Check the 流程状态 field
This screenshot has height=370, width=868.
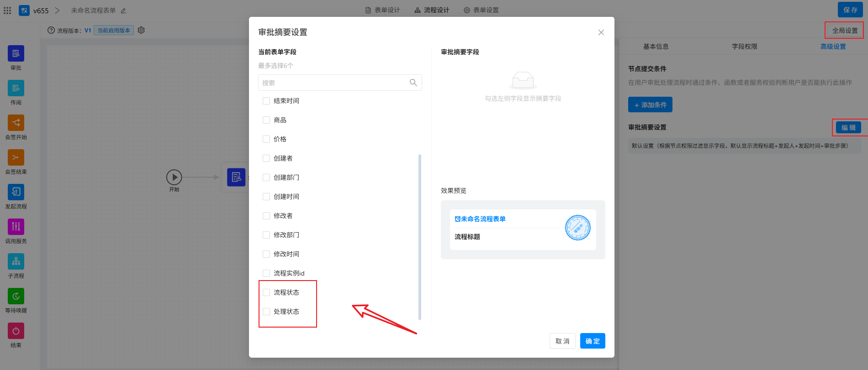coord(266,292)
